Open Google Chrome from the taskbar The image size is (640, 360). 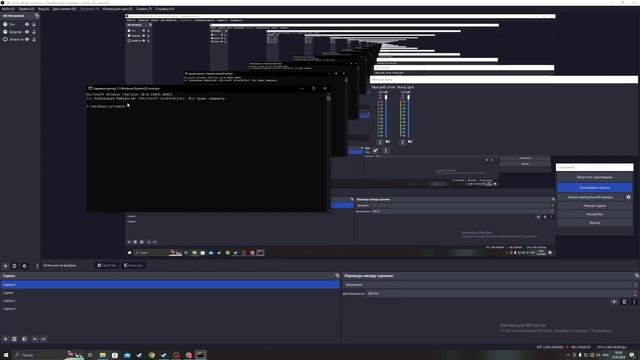point(151,355)
